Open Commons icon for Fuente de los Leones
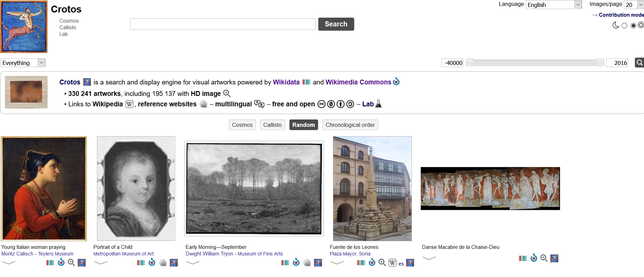 tap(372, 262)
